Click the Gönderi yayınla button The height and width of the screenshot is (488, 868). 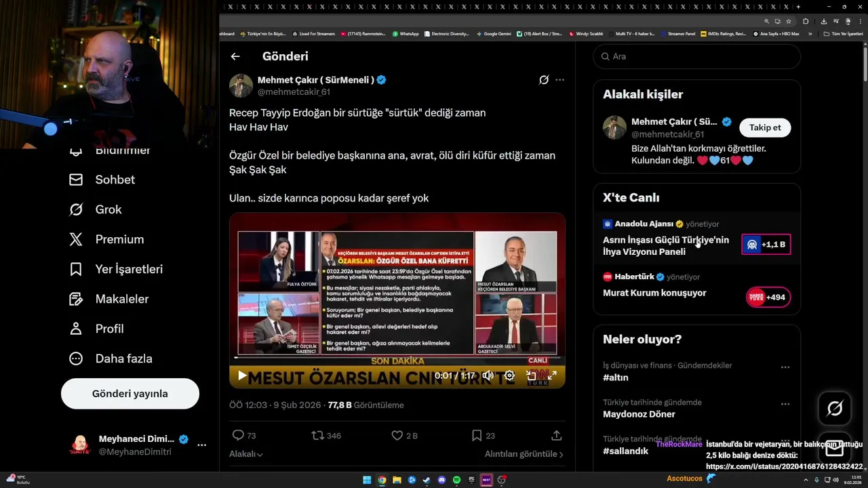click(x=130, y=394)
